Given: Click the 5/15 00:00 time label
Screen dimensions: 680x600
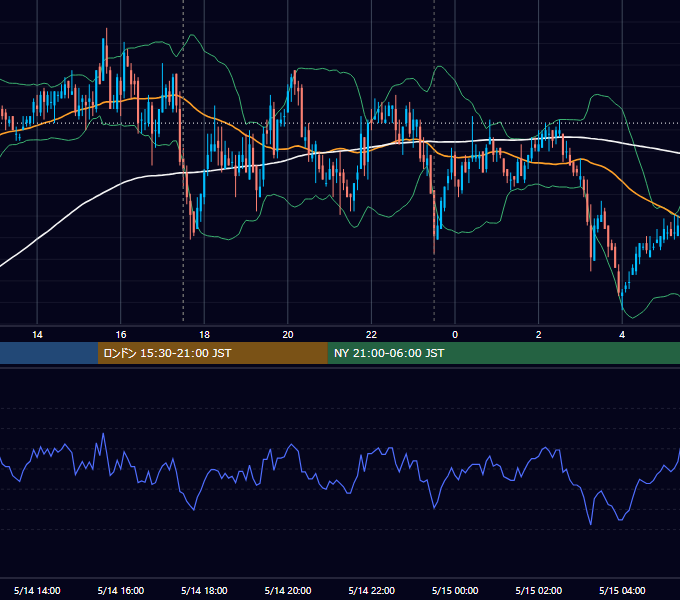Looking at the screenshot, I should [x=455, y=590].
